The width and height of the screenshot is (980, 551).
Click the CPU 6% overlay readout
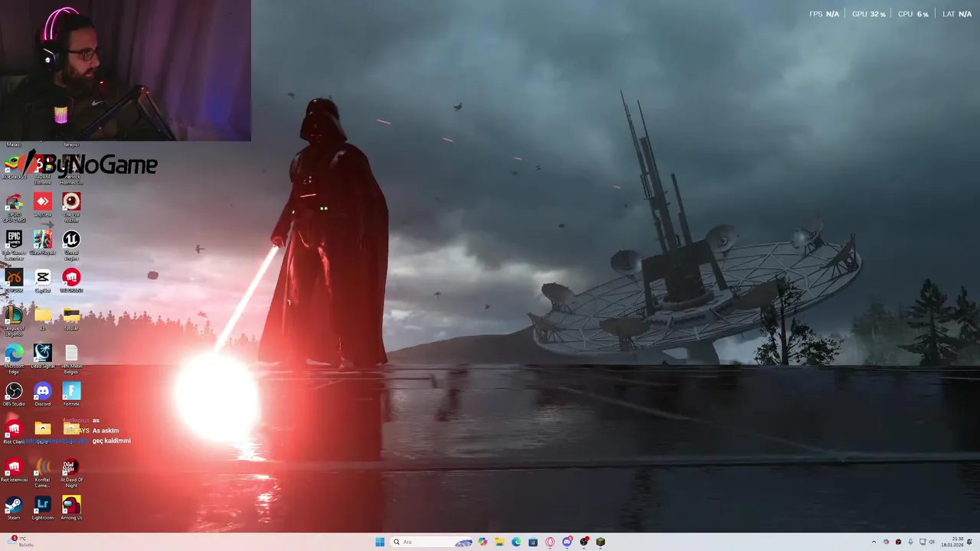pyautogui.click(x=913, y=14)
